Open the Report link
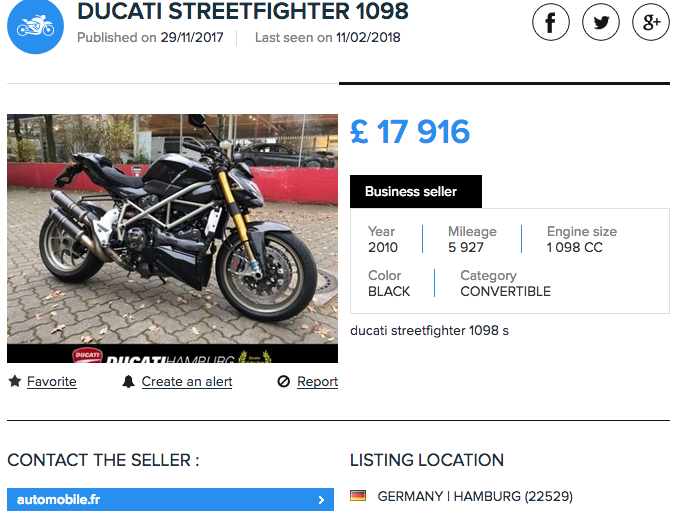This screenshot has height=519, width=681. coord(317,381)
